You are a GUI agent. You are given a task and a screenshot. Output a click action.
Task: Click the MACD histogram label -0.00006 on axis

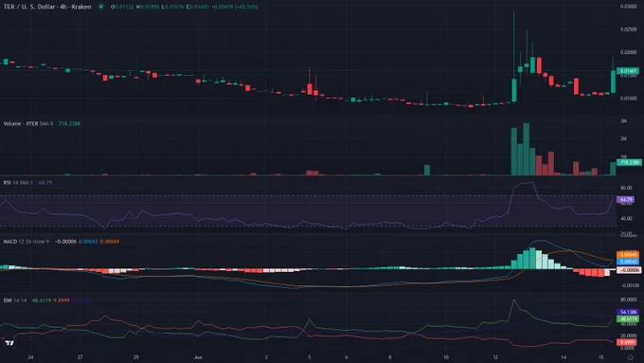click(x=629, y=270)
